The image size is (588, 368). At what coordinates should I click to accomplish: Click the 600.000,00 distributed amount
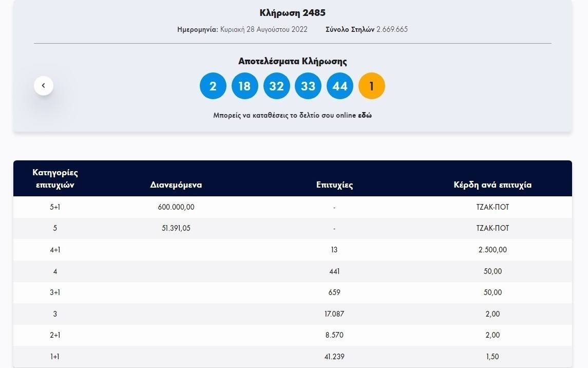click(x=176, y=207)
